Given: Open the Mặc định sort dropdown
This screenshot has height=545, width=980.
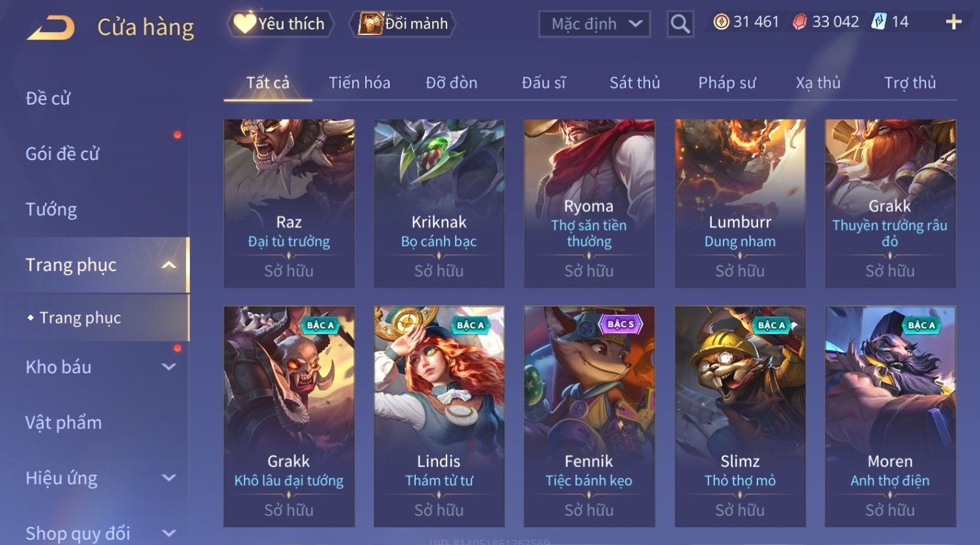Looking at the screenshot, I should (595, 24).
